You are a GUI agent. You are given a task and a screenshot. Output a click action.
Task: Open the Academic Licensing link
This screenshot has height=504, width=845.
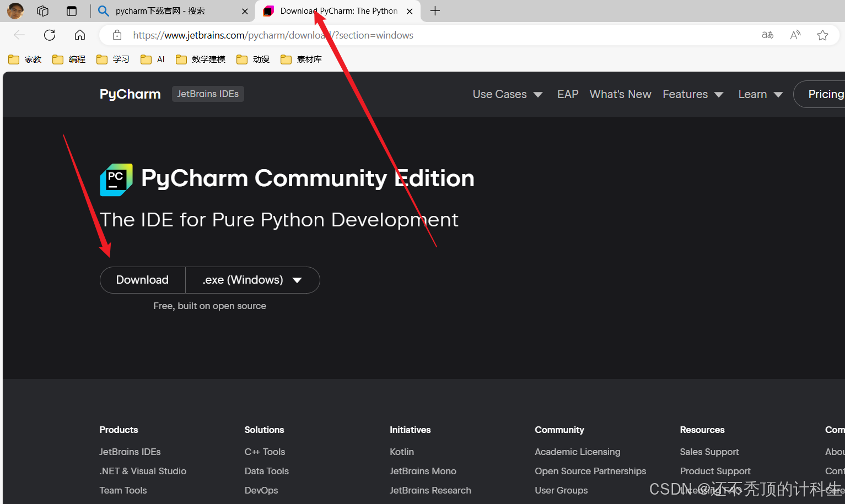tap(577, 452)
